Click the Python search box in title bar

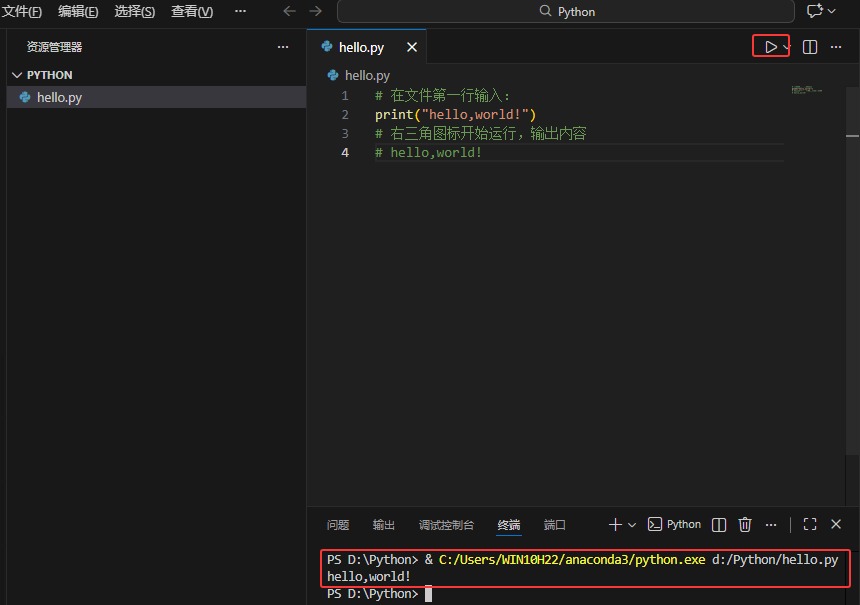coord(566,11)
